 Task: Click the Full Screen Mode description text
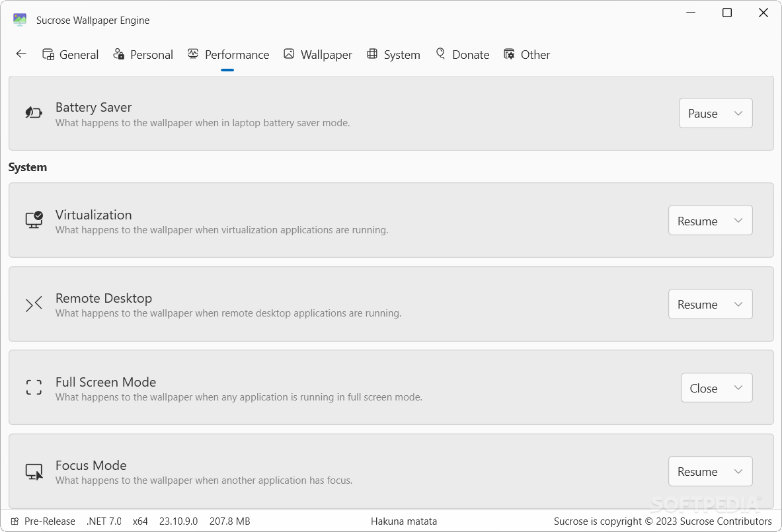click(x=239, y=397)
